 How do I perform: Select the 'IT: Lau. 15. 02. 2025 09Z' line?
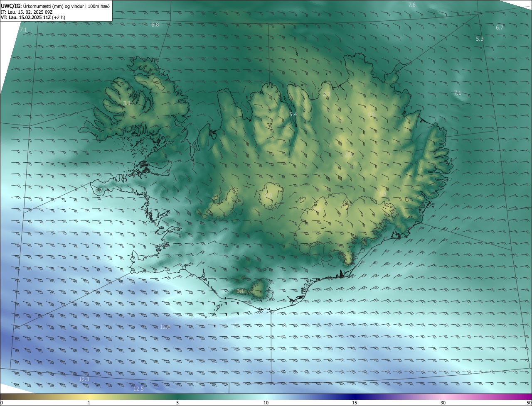(27, 12)
